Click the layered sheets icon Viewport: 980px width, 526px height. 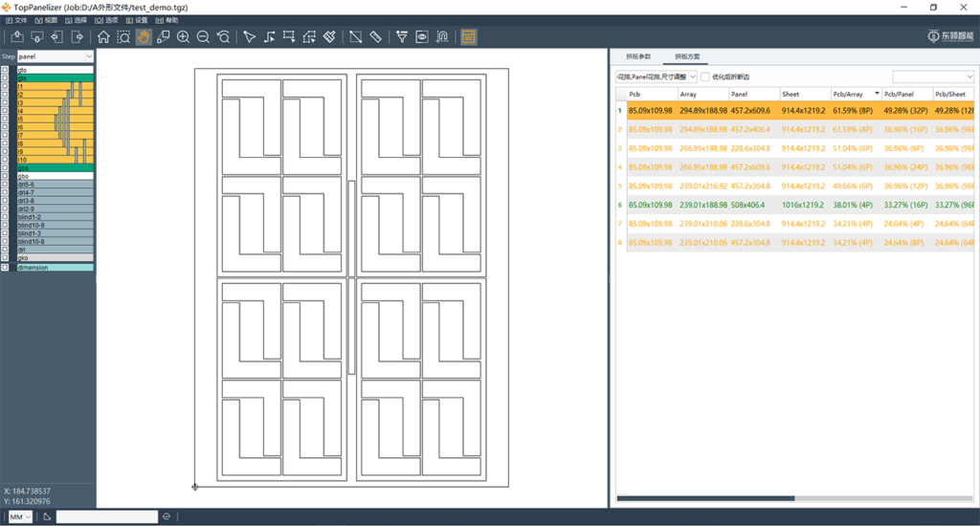tap(163, 37)
